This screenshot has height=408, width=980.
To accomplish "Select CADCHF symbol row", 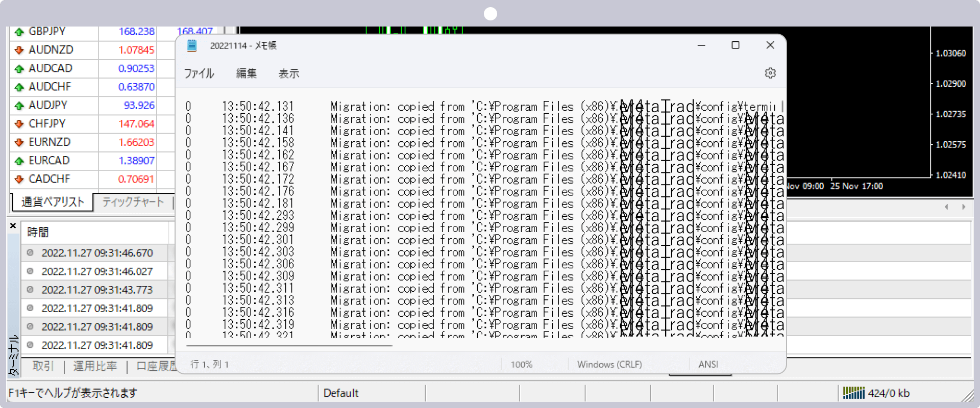I will pos(92,179).
